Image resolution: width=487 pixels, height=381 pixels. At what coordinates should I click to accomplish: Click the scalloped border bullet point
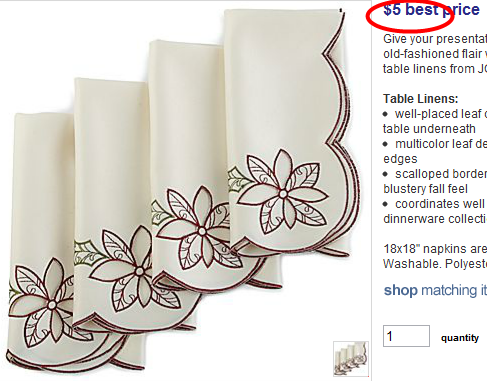[435, 181]
